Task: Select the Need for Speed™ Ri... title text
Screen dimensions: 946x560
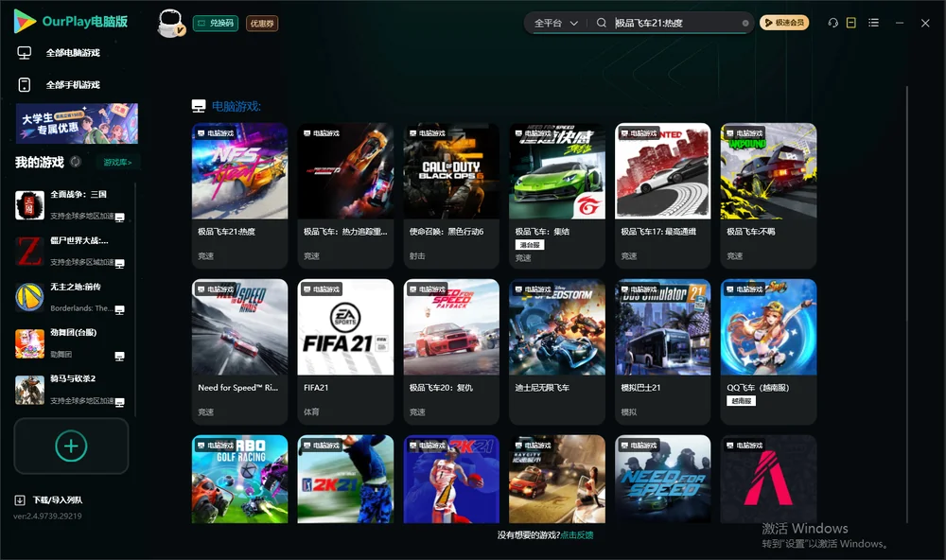Action: pos(237,388)
